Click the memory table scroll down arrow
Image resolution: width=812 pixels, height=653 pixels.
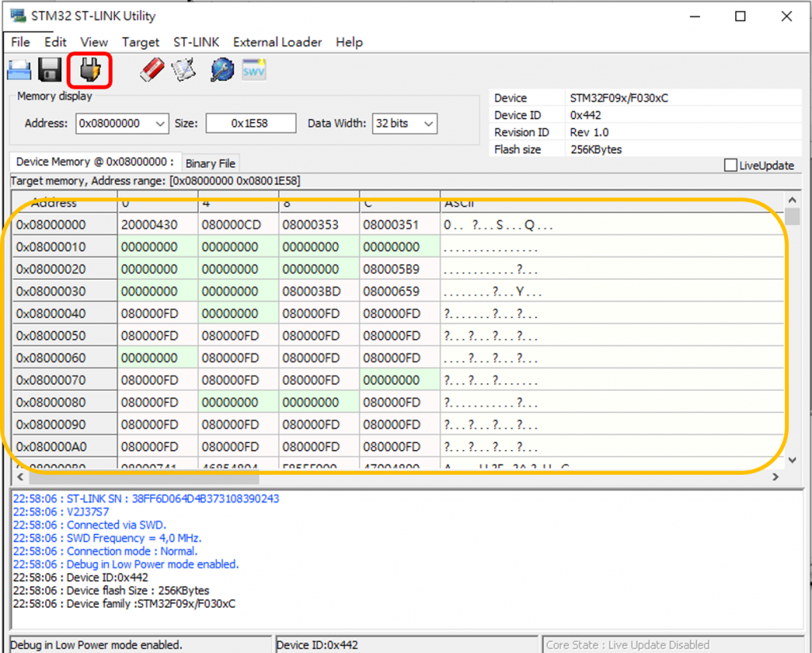pos(792,460)
